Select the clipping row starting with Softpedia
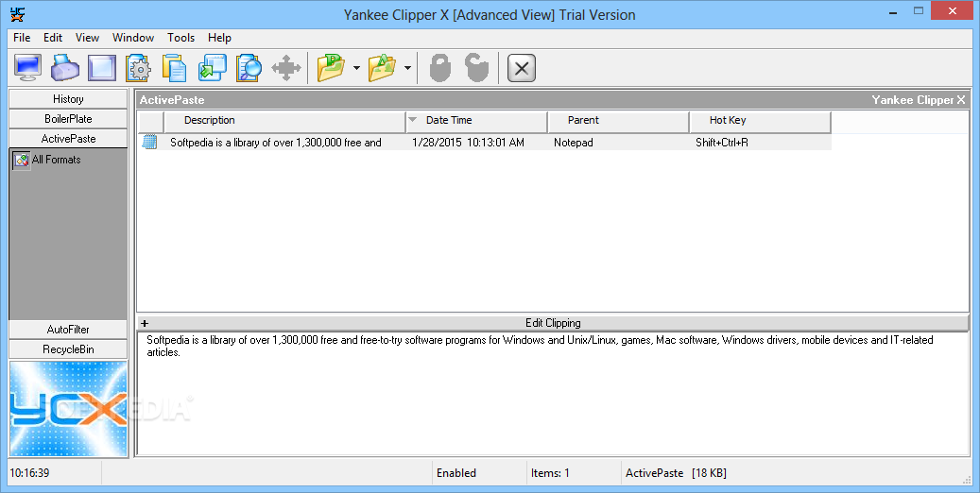The width and height of the screenshot is (980, 493). [x=485, y=143]
